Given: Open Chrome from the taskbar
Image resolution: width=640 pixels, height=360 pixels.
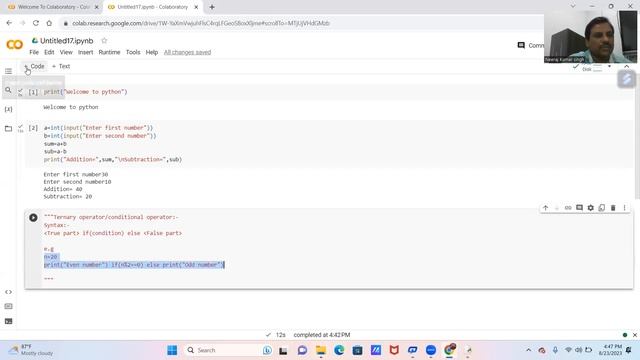Looking at the screenshot, I should point(449,350).
